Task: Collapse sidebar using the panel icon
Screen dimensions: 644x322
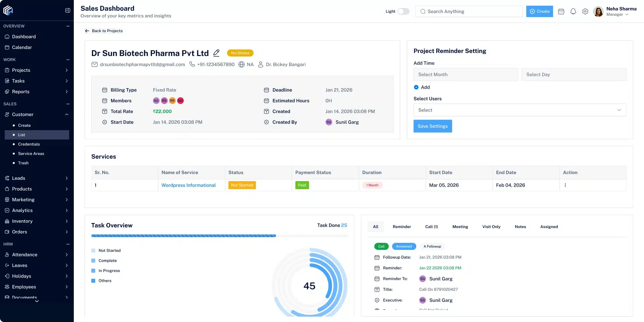Action: click(68, 10)
